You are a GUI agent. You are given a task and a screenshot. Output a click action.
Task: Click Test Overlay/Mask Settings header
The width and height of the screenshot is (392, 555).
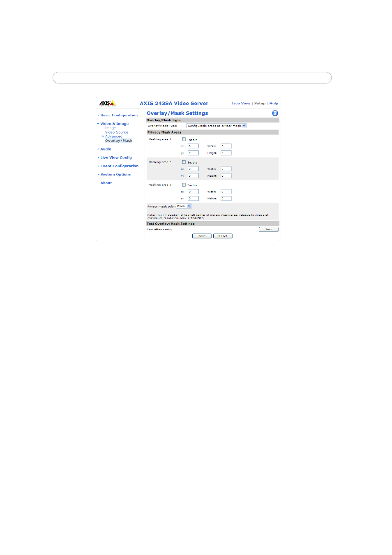coord(212,224)
